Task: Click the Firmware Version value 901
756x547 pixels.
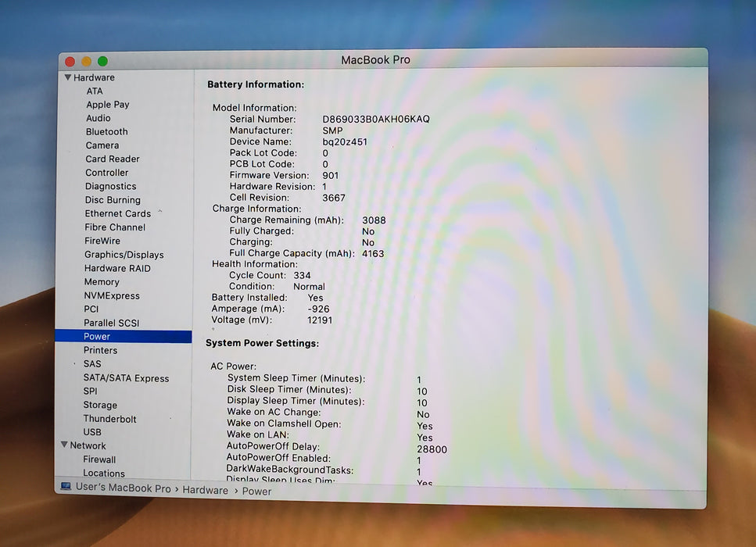Action: pyautogui.click(x=330, y=175)
